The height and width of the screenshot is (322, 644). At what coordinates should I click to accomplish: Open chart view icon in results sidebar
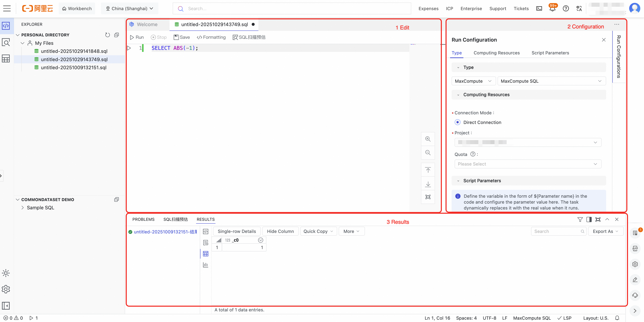pos(206,265)
